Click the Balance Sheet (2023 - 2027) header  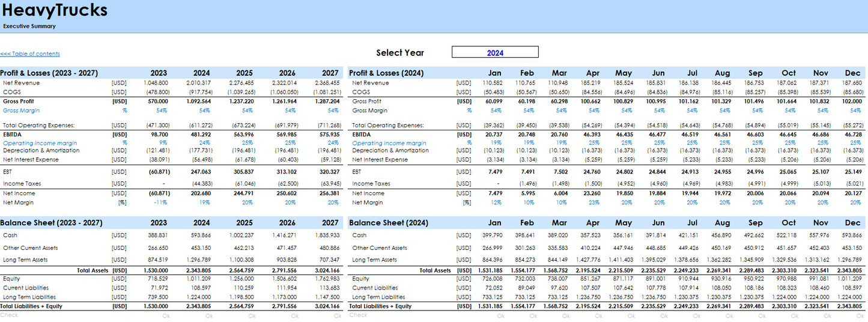click(48, 223)
